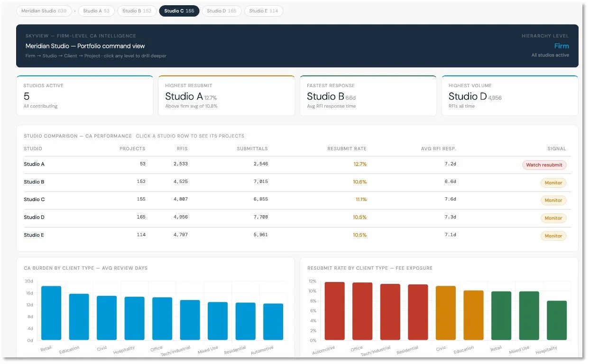Image resolution: width=589 pixels, height=364 pixels.
Task: Open Studio B row to see projects
Action: (297, 182)
